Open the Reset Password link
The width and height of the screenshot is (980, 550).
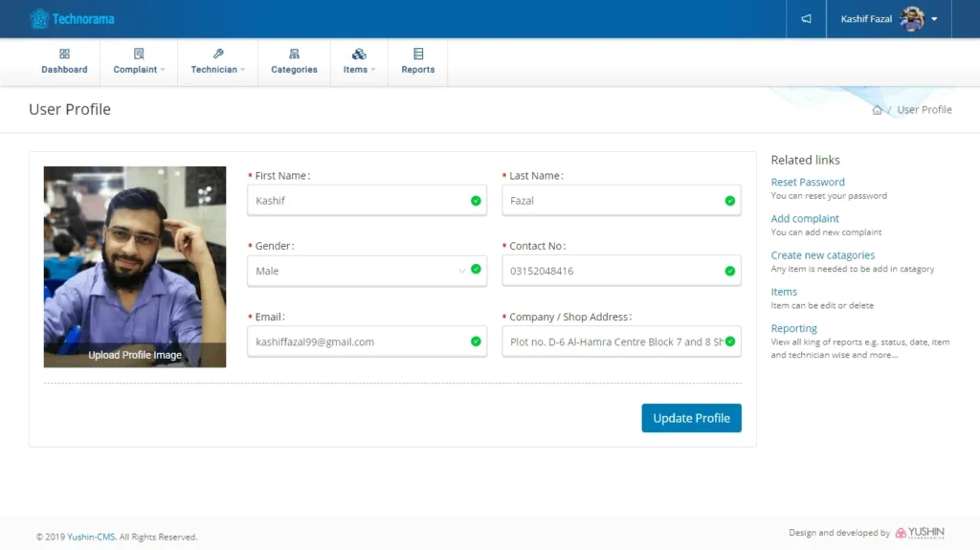tap(808, 182)
